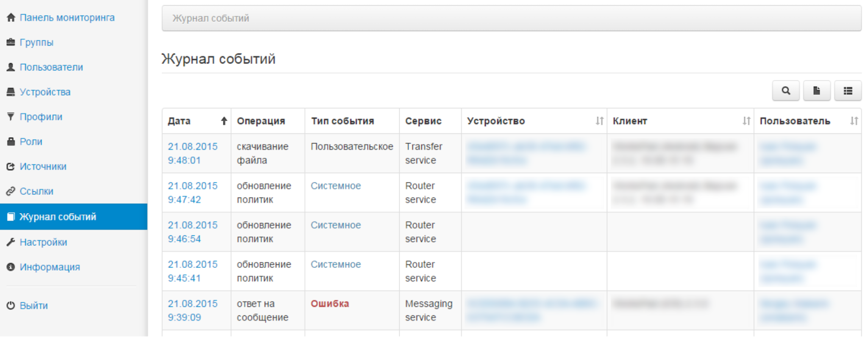The width and height of the screenshot is (868, 337).
Task: Click the briefcase icon beside Группы
Action: [11, 42]
